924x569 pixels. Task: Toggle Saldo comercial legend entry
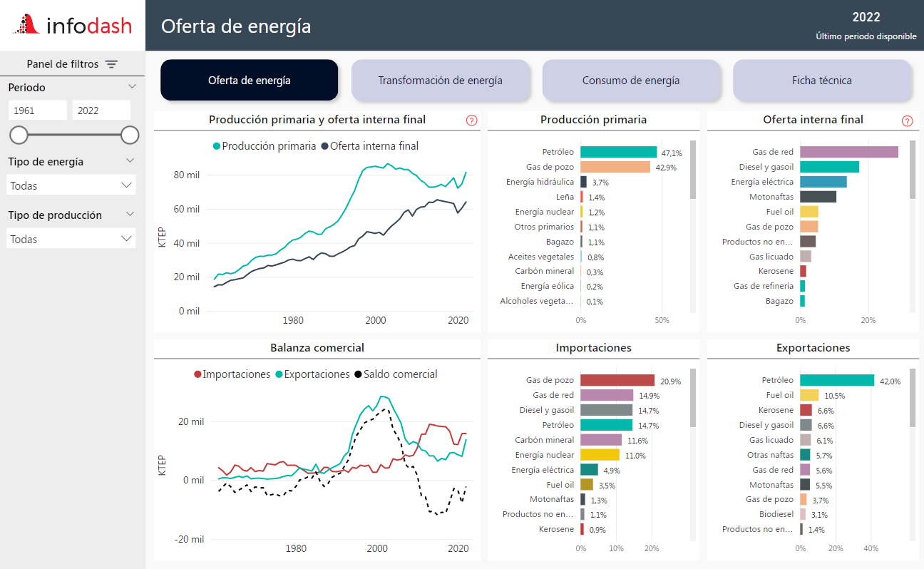point(396,374)
